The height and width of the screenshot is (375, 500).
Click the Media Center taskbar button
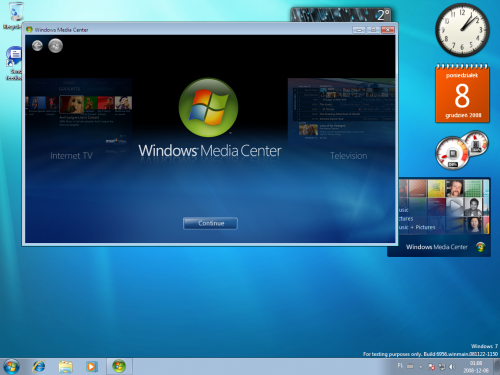click(x=119, y=366)
